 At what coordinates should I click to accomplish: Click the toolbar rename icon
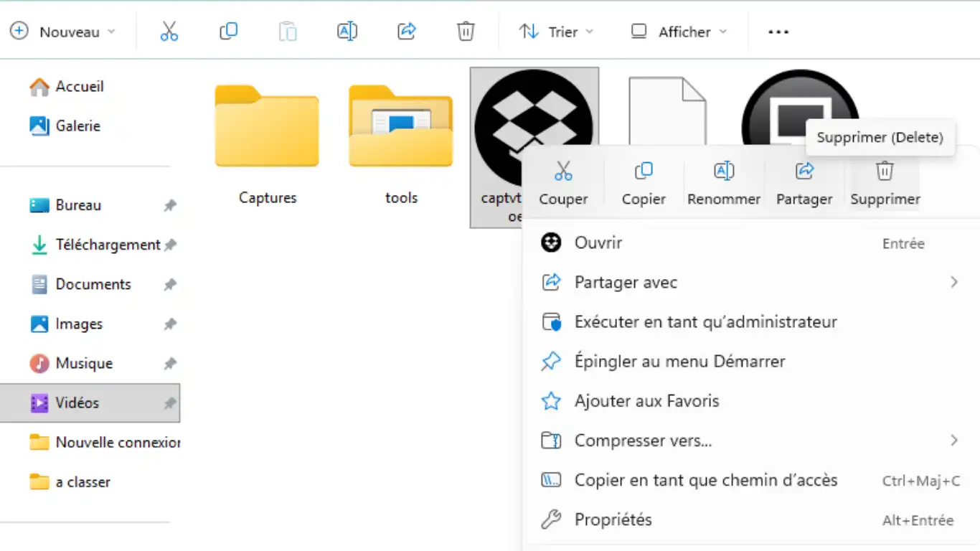(x=347, y=32)
